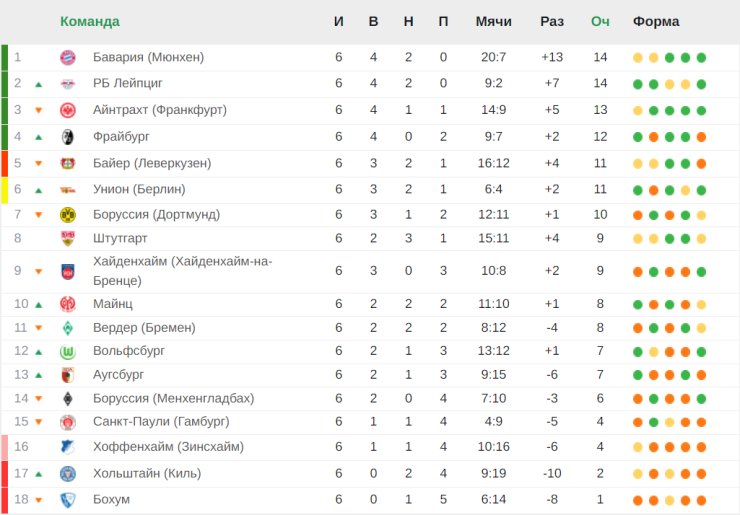Click the Бохум club crest icon

68,500
